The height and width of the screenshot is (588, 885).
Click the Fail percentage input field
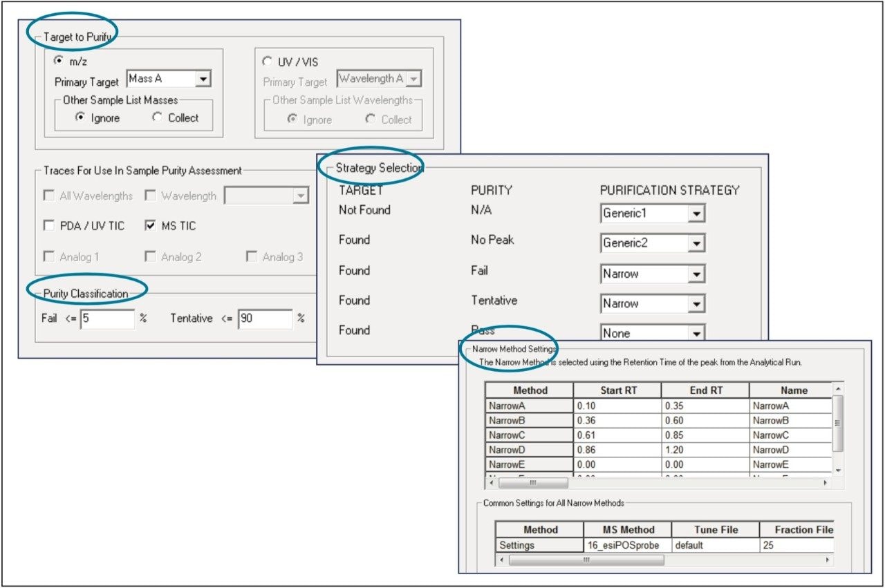[x=107, y=319]
